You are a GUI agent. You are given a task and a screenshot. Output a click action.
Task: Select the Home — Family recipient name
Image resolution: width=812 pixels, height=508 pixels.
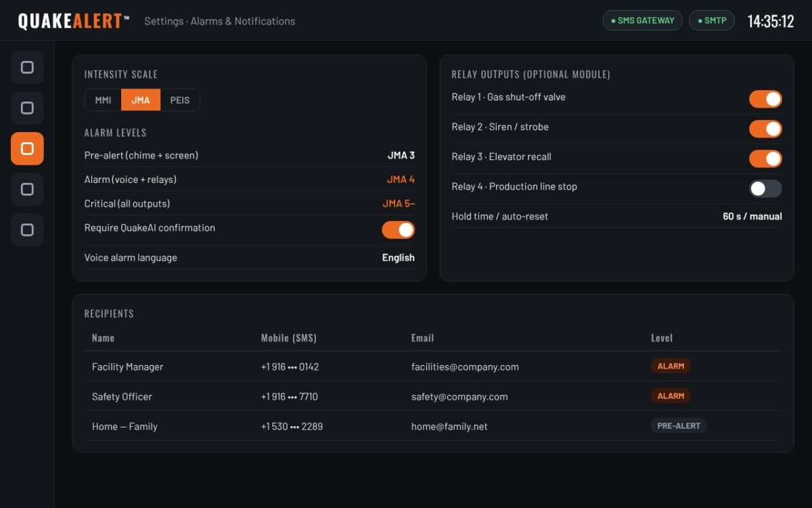pyautogui.click(x=125, y=426)
